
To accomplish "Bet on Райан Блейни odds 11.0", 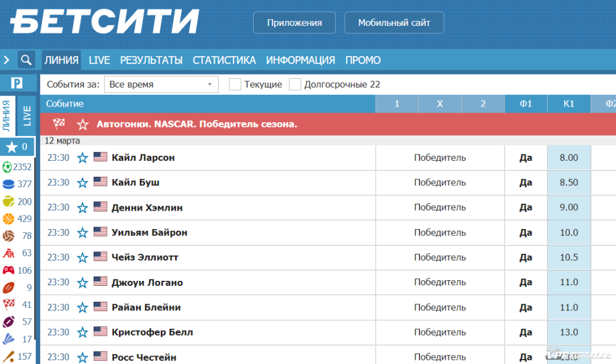I will coord(569,307).
